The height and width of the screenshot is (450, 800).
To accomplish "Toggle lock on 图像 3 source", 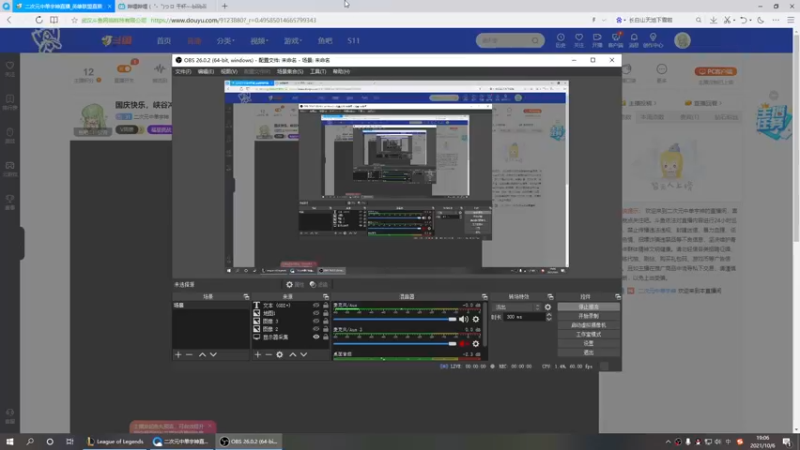I will pyautogui.click(x=326, y=321).
